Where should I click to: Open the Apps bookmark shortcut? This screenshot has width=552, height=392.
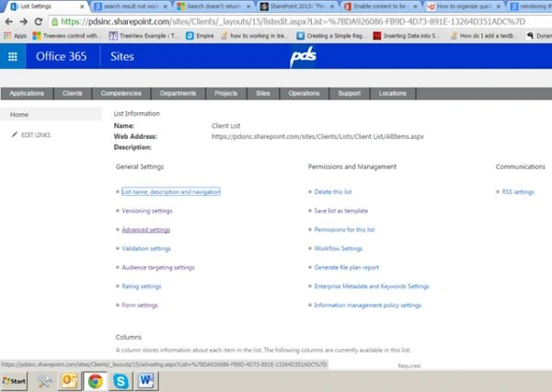tap(15, 36)
